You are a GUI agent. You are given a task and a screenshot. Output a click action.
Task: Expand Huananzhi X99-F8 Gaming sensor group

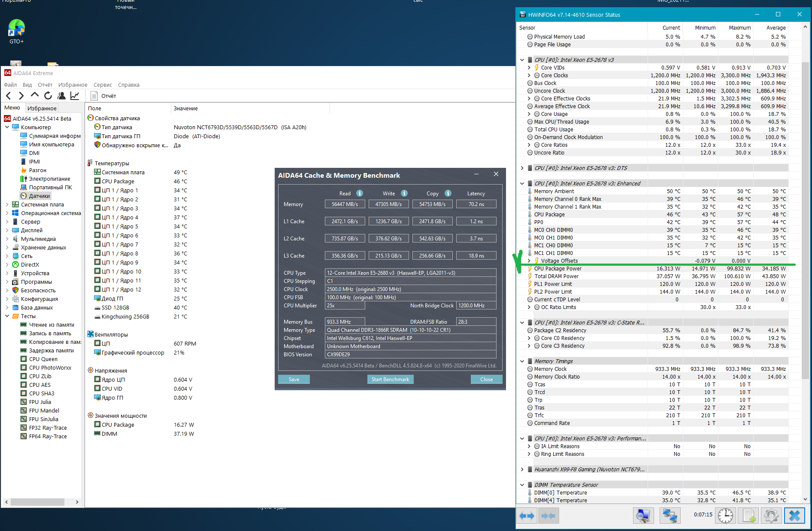pos(522,469)
